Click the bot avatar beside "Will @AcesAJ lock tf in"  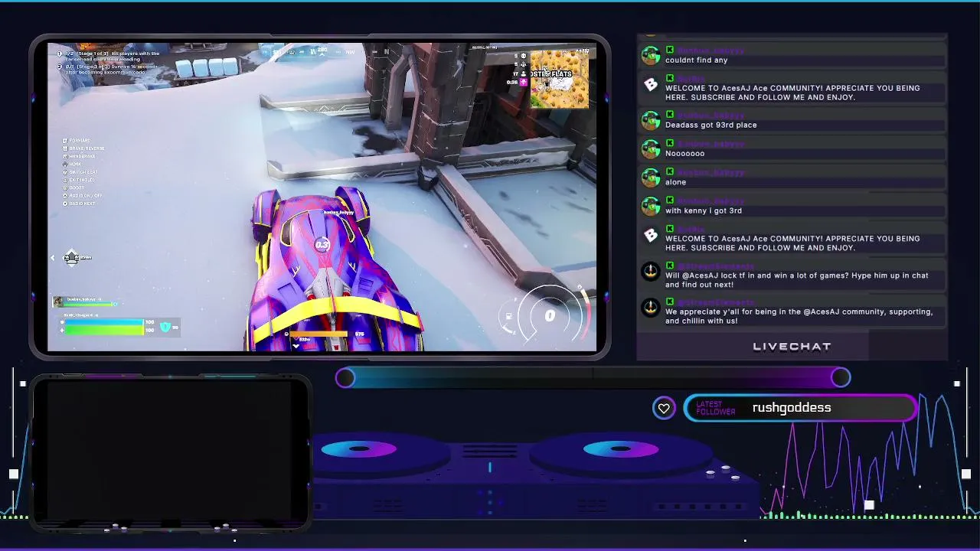pyautogui.click(x=651, y=272)
